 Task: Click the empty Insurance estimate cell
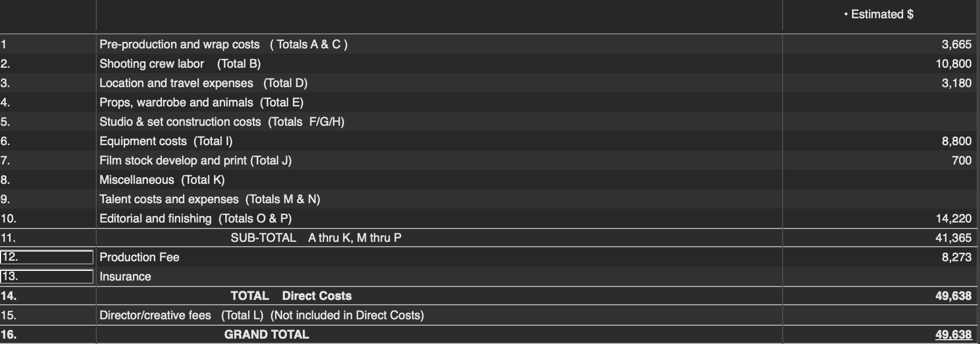tap(879, 276)
